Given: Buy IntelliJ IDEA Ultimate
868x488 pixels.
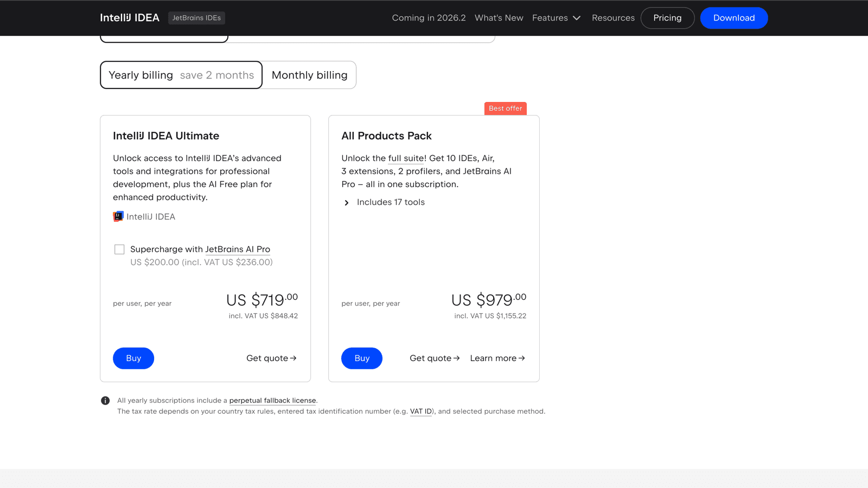Looking at the screenshot, I should click(133, 358).
